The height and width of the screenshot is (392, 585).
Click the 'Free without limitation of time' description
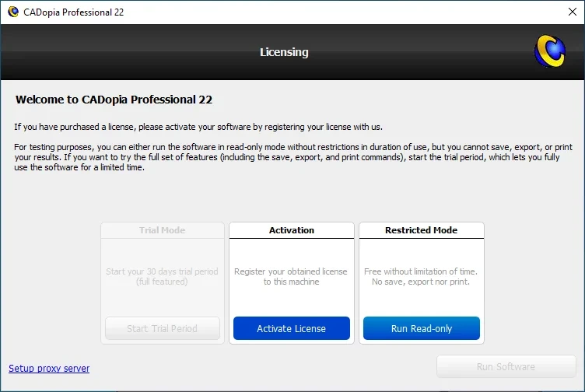[x=421, y=276]
